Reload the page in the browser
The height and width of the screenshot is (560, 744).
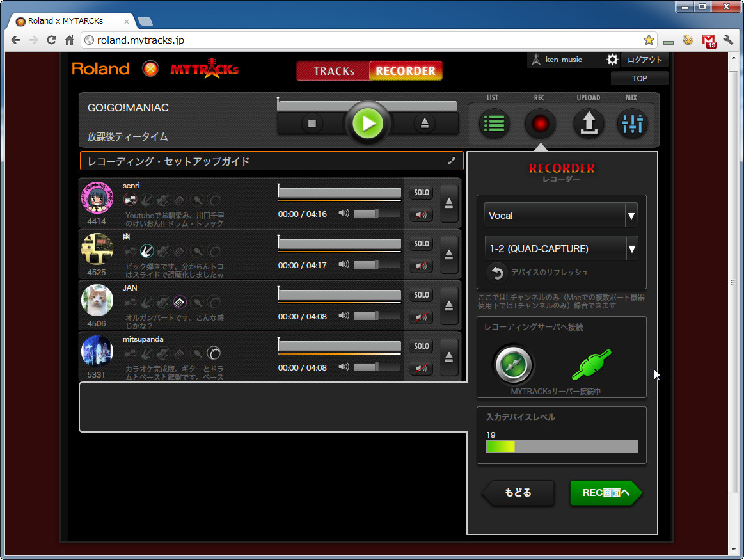click(x=51, y=40)
